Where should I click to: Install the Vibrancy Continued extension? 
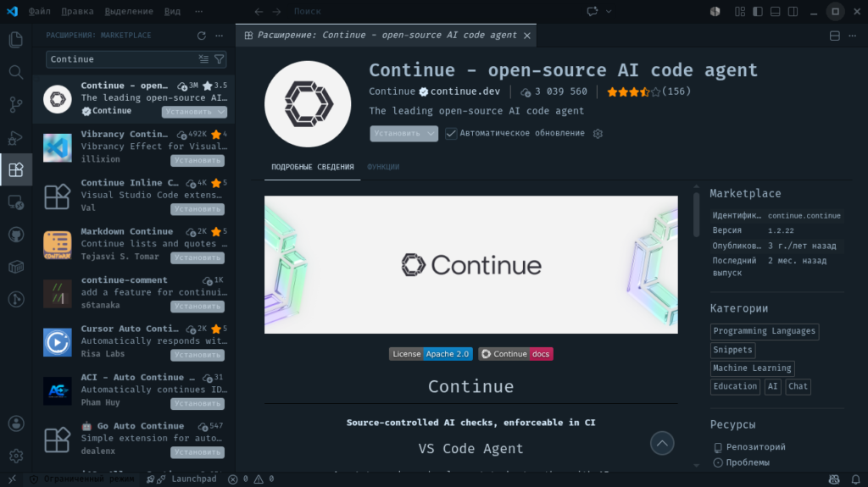(x=197, y=160)
